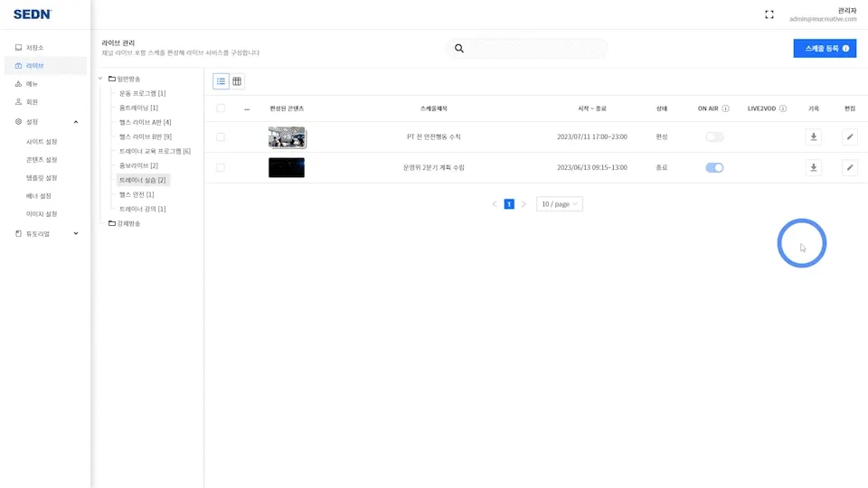Click the 스케줄제목 column header
The image size is (868, 488).
(433, 108)
